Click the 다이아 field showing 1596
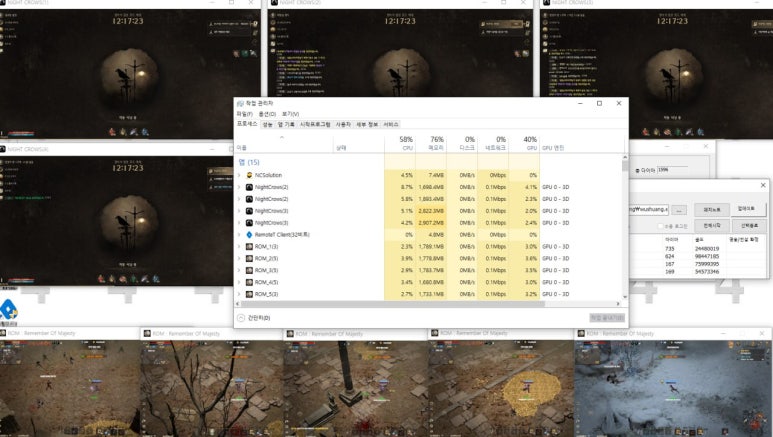The height and width of the screenshot is (437, 773). (673, 170)
